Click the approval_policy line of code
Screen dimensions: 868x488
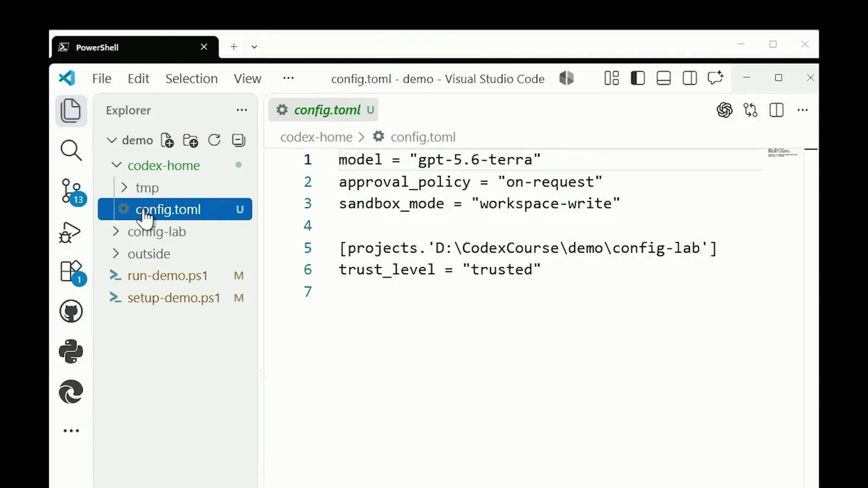pos(470,182)
